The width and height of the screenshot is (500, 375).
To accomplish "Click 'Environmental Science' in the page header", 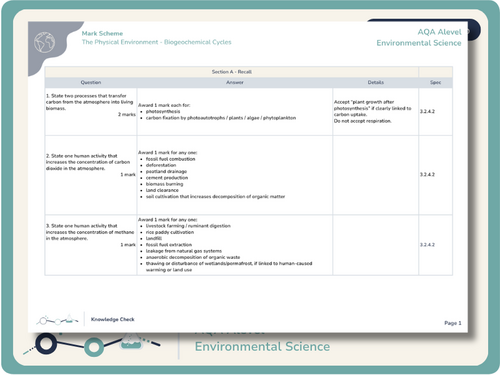I will pyautogui.click(x=419, y=43).
